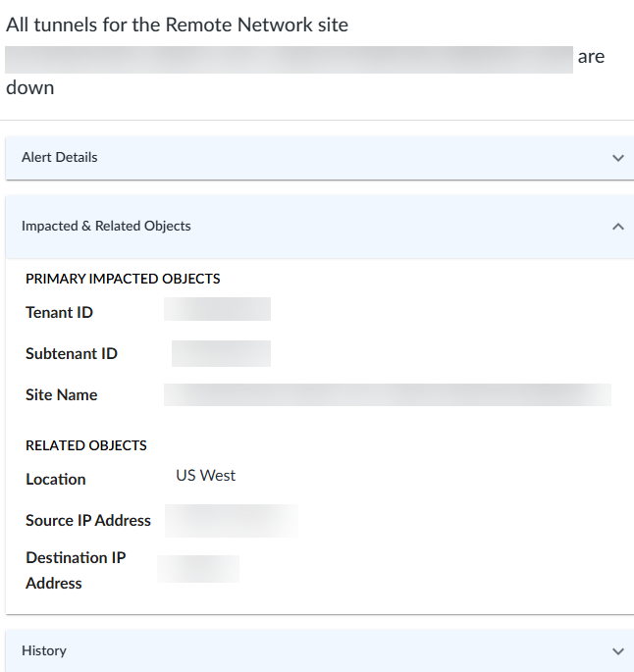Image resolution: width=634 pixels, height=672 pixels.
Task: Click the Subtenant ID label
Action: pyautogui.click(x=72, y=353)
